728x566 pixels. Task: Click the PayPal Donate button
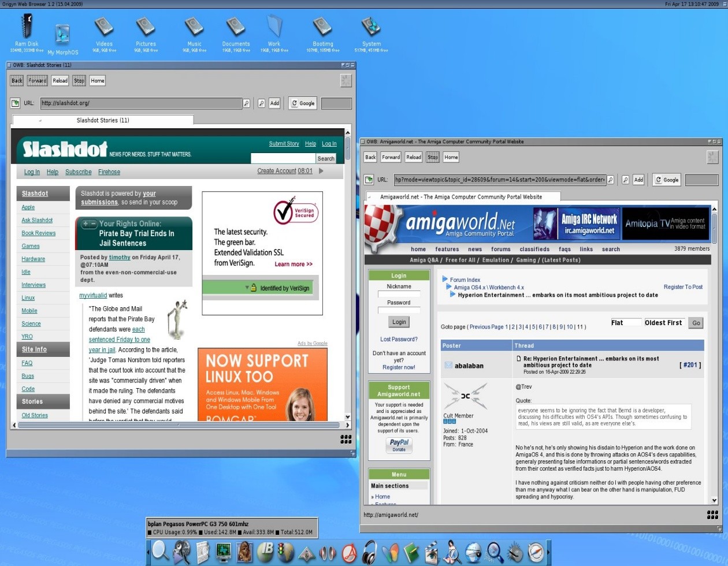tap(399, 445)
